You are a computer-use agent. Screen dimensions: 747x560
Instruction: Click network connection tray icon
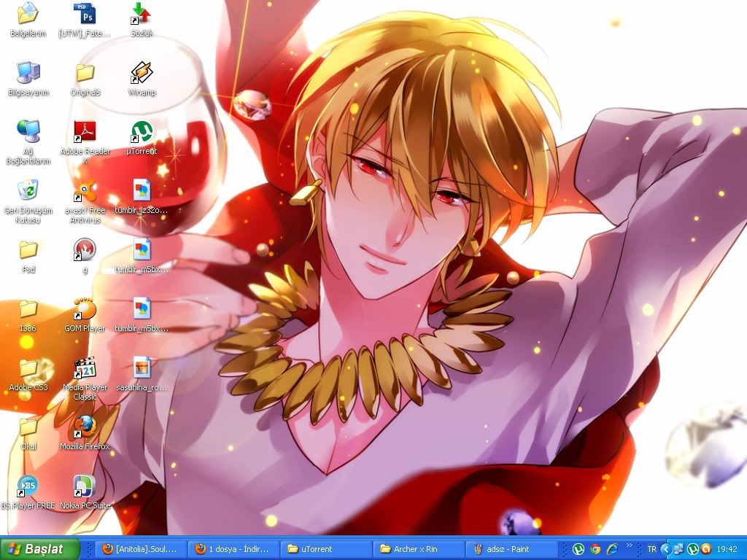pos(679,549)
